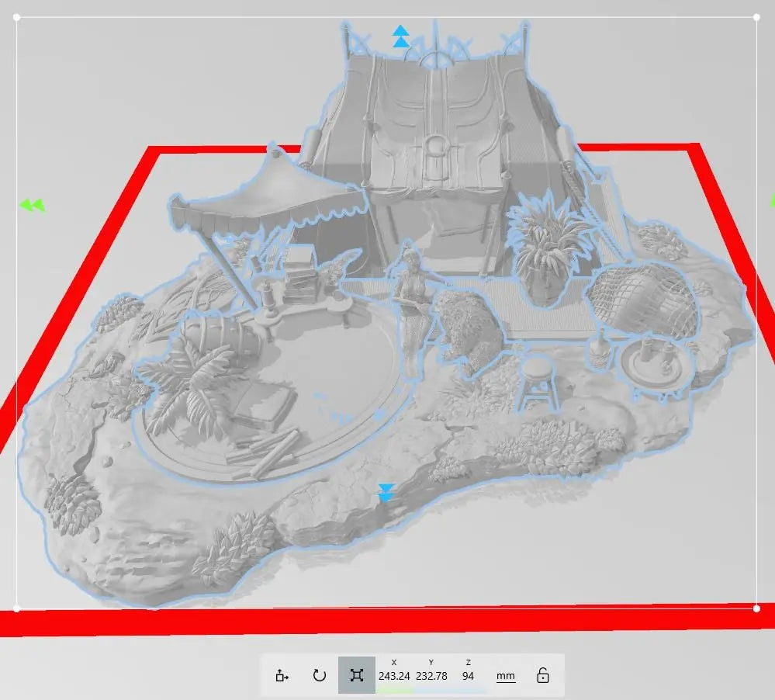
Task: Click the Scale tool icon
Action: [356, 675]
